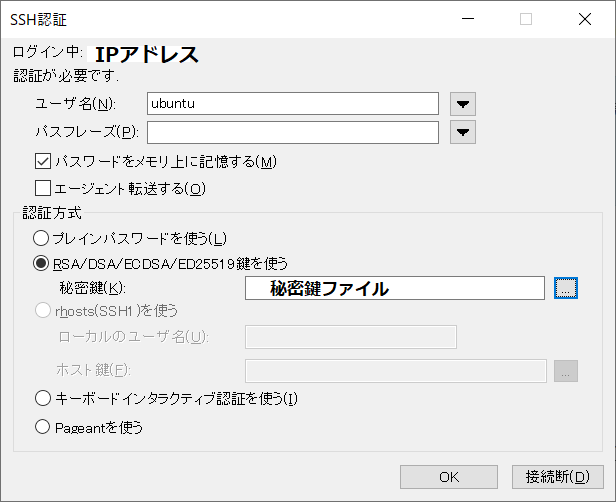
Task: Select the rhosts(SSH1)を使う radio button
Action: tap(41, 311)
